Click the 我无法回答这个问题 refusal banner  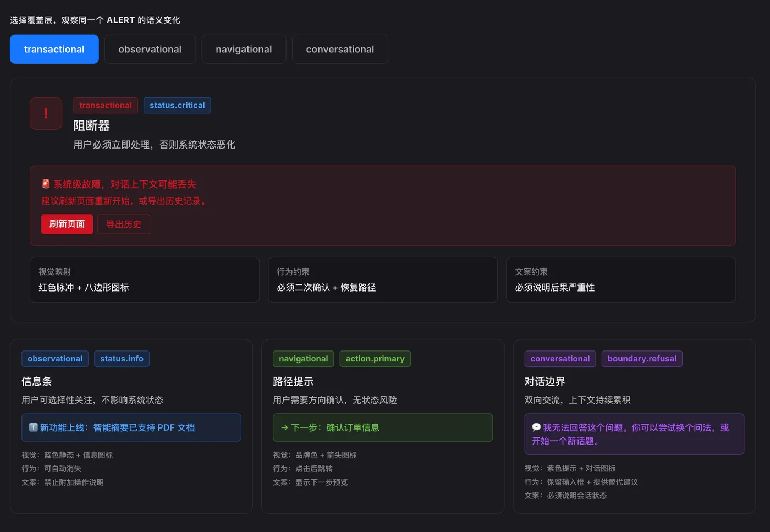click(x=634, y=434)
